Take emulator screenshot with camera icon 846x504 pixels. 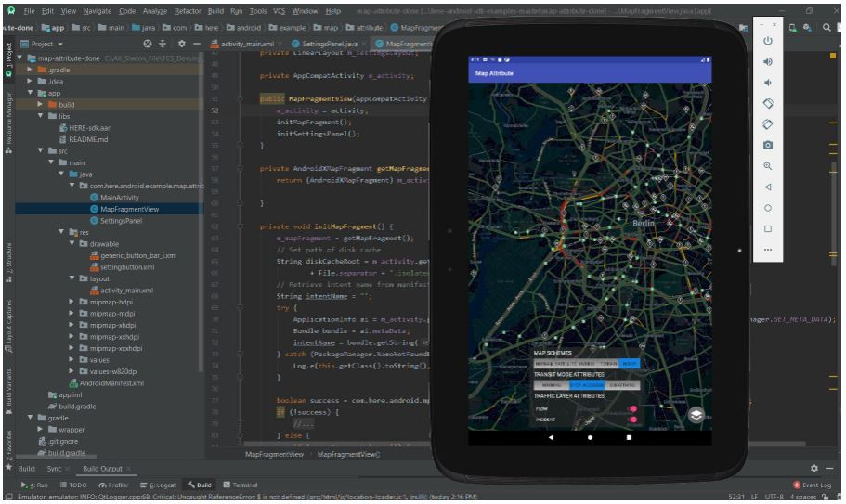[768, 145]
